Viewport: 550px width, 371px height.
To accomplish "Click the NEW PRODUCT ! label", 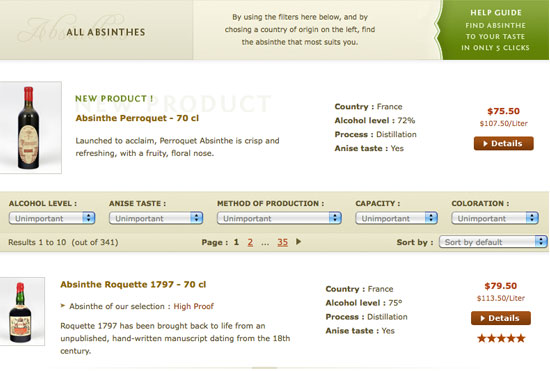I will click(114, 99).
